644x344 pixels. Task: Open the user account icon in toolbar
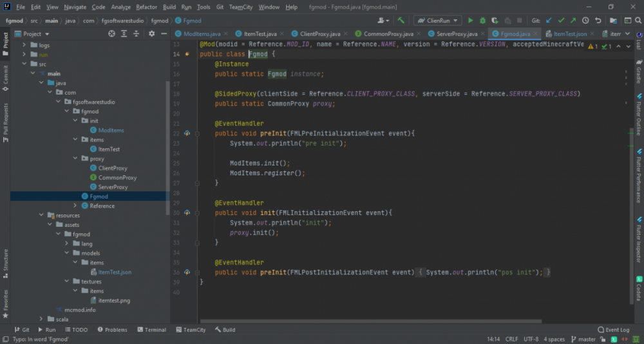coord(383,21)
